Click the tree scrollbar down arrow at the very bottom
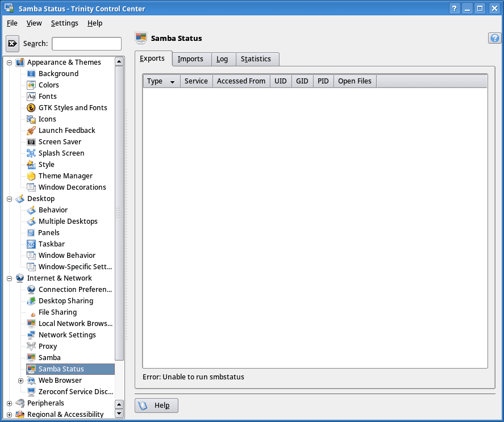Image resolution: width=504 pixels, height=422 pixels. 119,413
